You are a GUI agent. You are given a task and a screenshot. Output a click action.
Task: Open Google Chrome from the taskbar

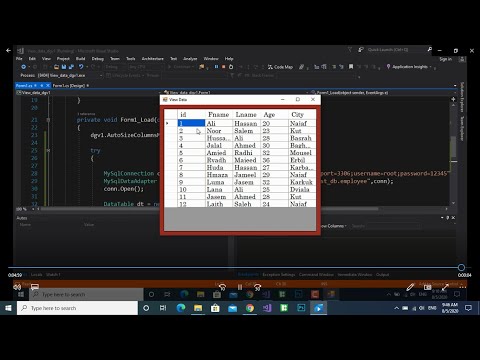tap(250, 308)
